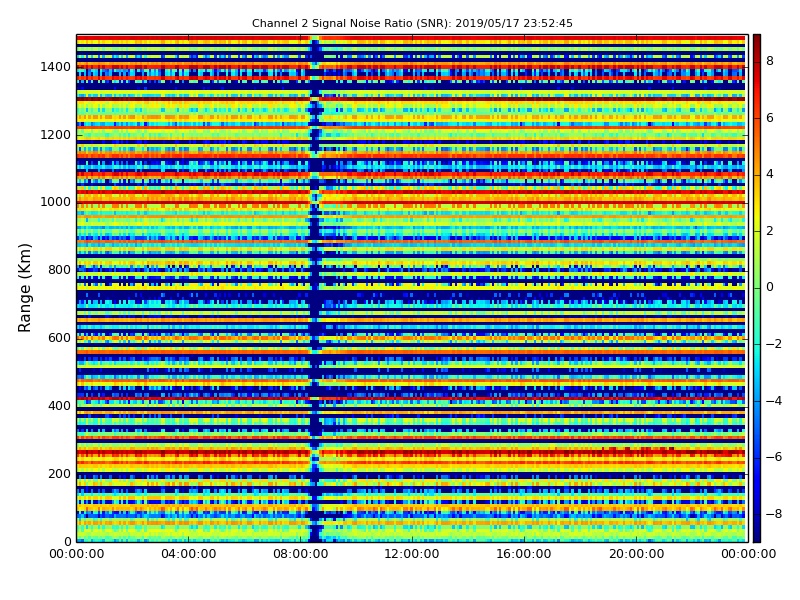Click the 12:00:00 time tick label
The image size is (800, 600).
coord(412,554)
